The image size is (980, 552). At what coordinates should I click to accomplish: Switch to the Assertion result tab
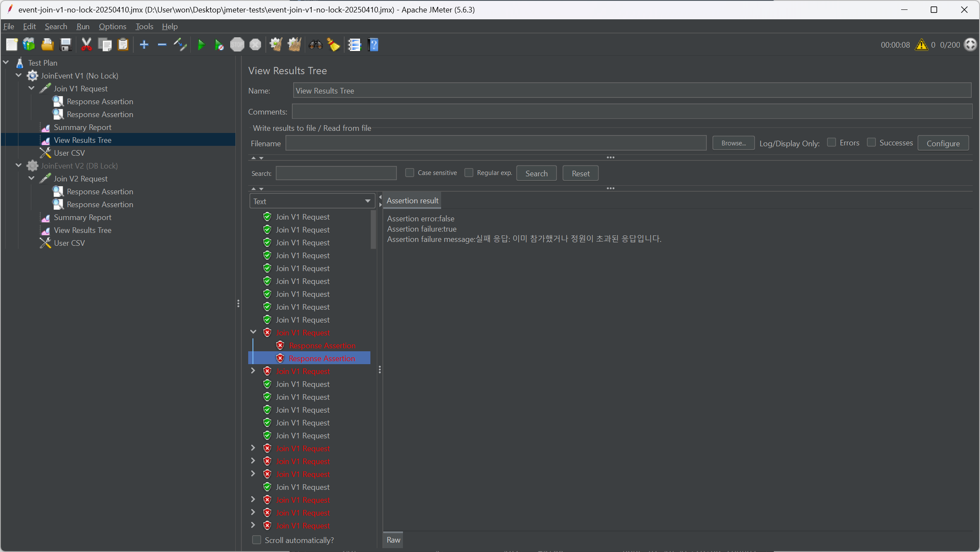(412, 201)
